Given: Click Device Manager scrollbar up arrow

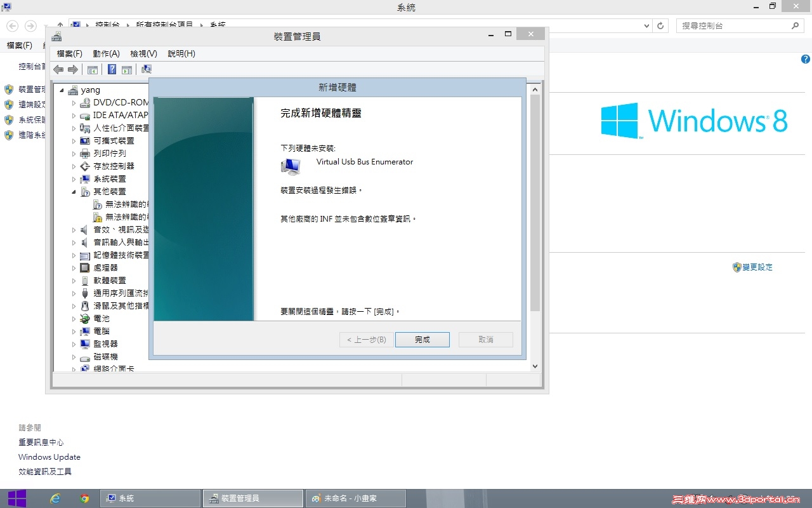Looking at the screenshot, I should (535, 90).
